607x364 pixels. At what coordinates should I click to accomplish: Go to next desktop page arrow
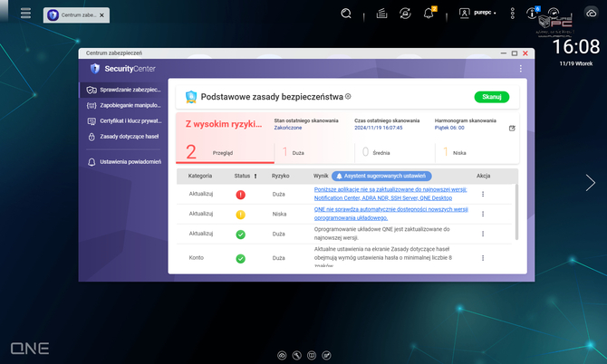(x=591, y=183)
